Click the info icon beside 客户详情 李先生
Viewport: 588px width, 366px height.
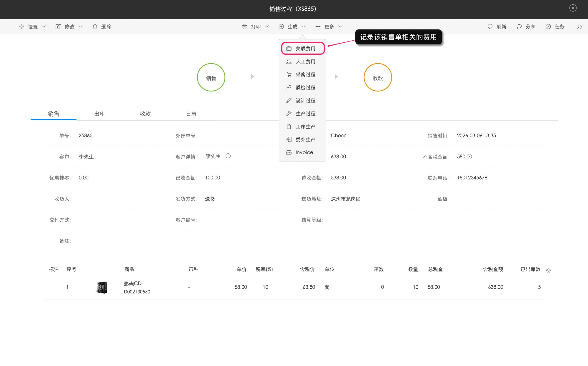pyautogui.click(x=228, y=156)
